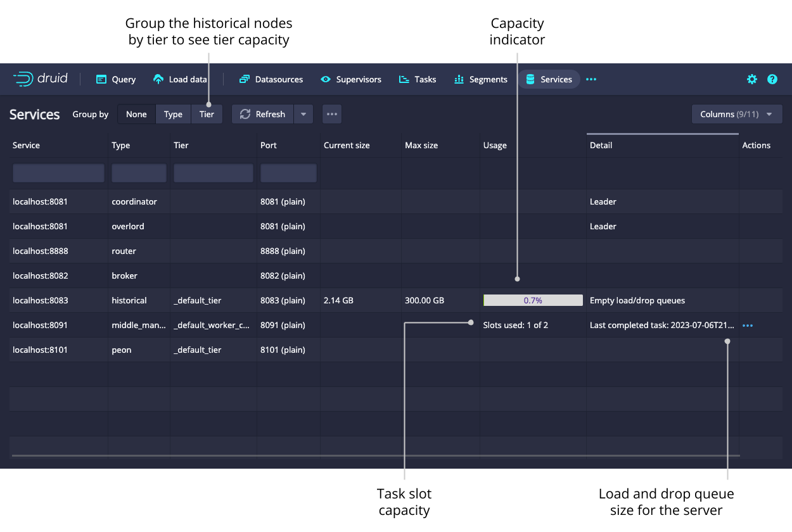Open the help question mark icon
Viewport: 792px width, 532px height.
pyautogui.click(x=772, y=79)
